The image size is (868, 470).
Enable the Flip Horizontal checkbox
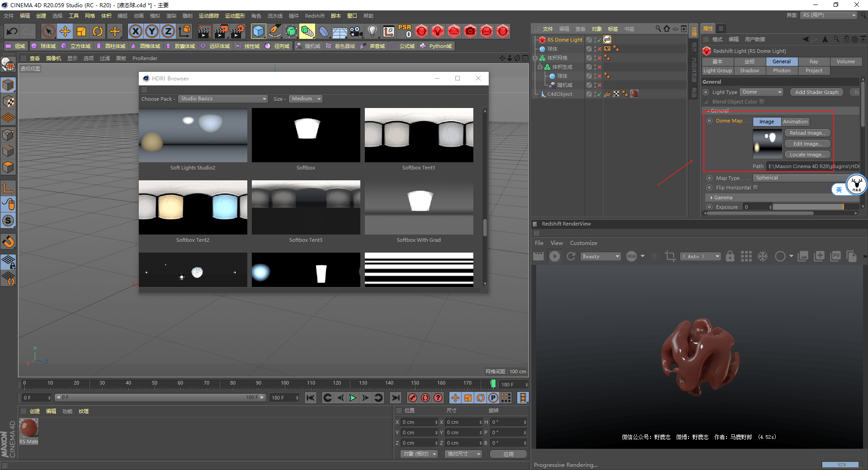(755, 188)
